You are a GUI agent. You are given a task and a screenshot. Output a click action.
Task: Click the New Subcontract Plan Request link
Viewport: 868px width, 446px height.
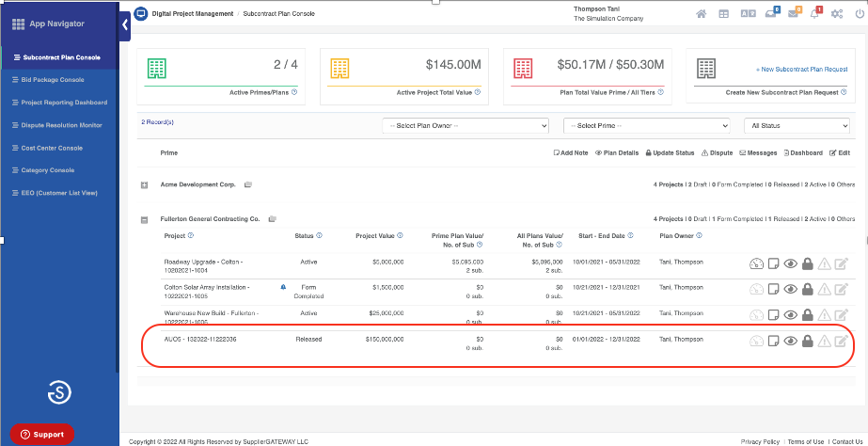click(x=801, y=70)
